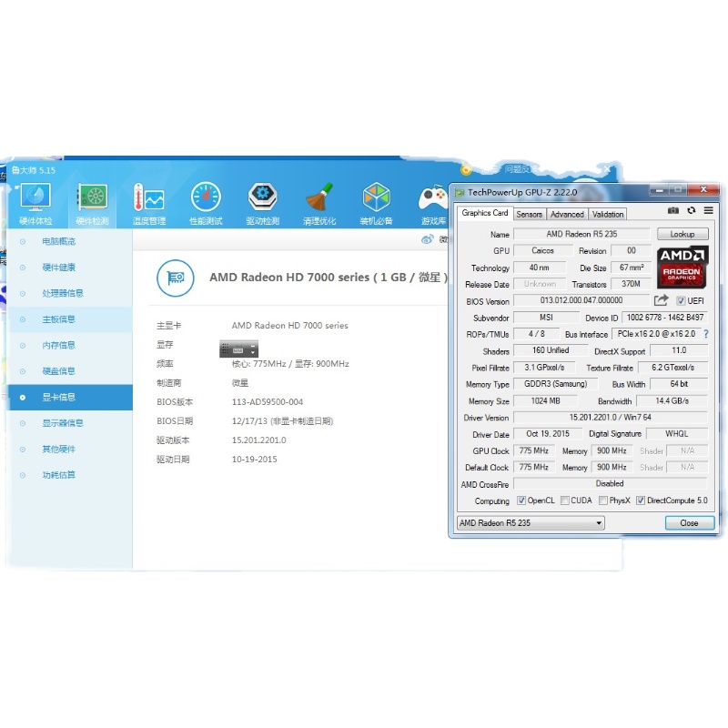This screenshot has width=728, height=728.
Task: Select 硬盘信息 sidebar item
Action: pos(70,371)
